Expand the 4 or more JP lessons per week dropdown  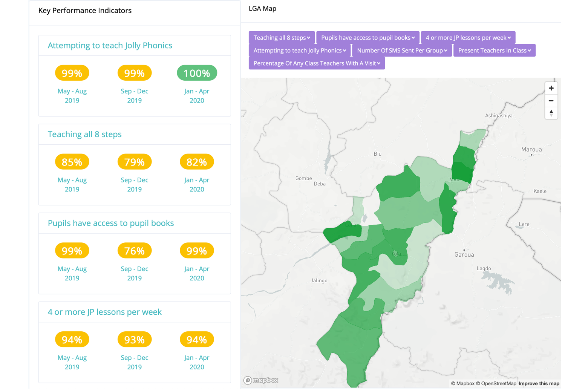click(468, 38)
